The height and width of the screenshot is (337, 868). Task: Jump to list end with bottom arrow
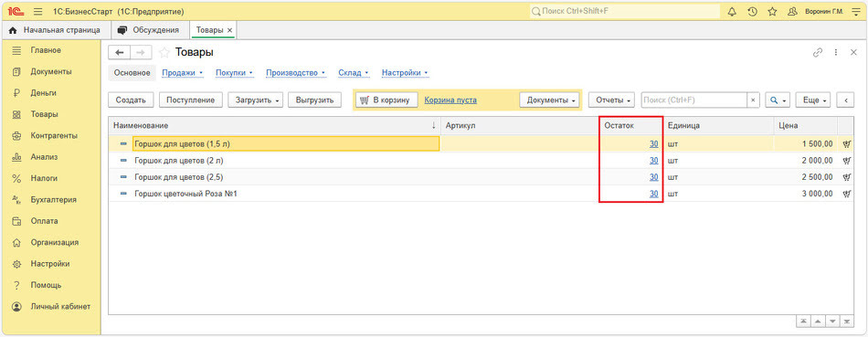(846, 321)
